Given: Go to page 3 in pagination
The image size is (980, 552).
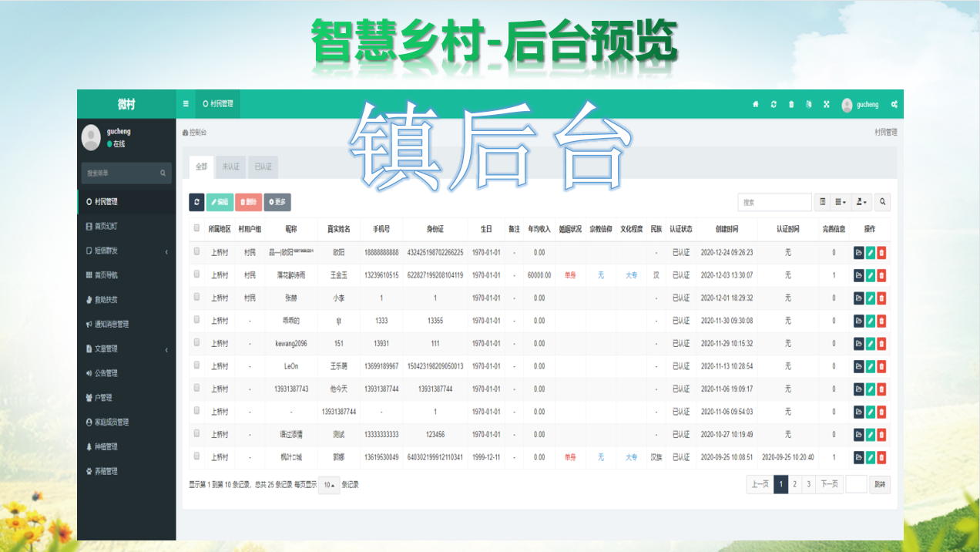Looking at the screenshot, I should coord(808,484).
